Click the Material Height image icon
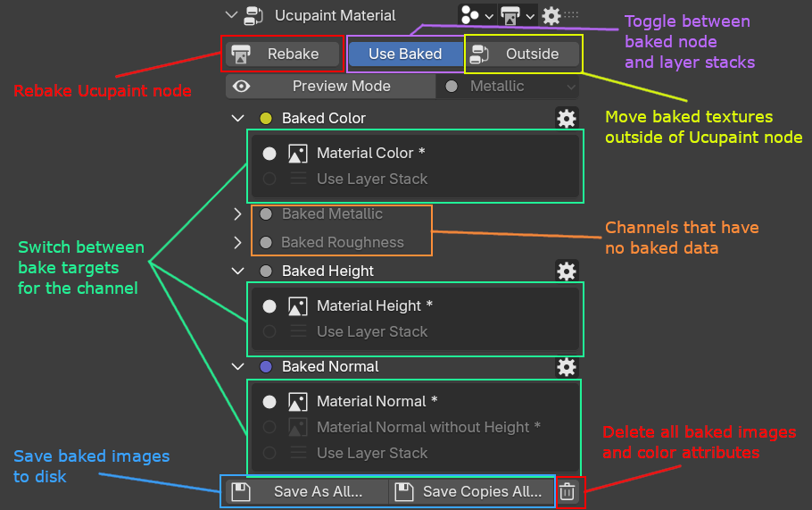This screenshot has height=510, width=812. click(x=298, y=306)
